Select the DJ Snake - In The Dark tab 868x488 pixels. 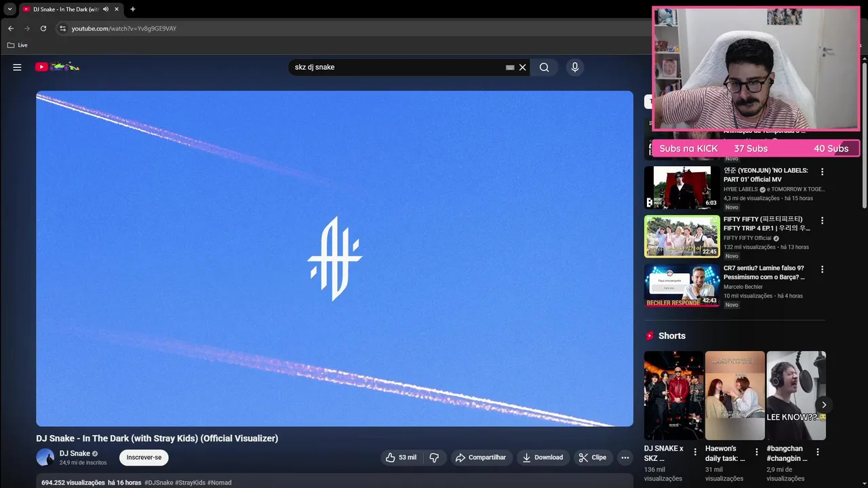coord(65,9)
